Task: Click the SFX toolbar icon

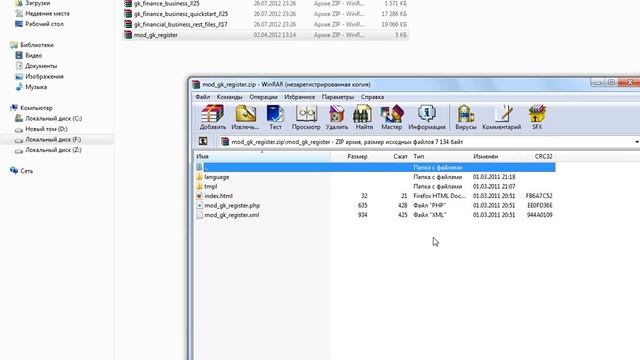Action: point(537,117)
